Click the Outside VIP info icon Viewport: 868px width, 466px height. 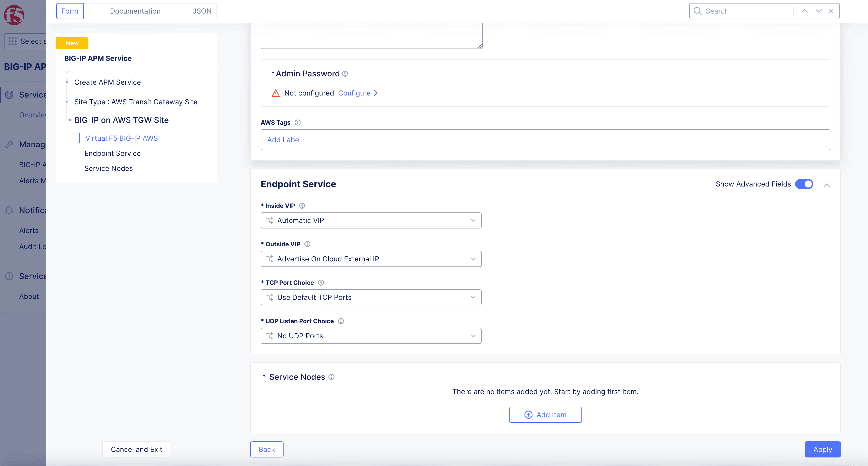coord(307,244)
